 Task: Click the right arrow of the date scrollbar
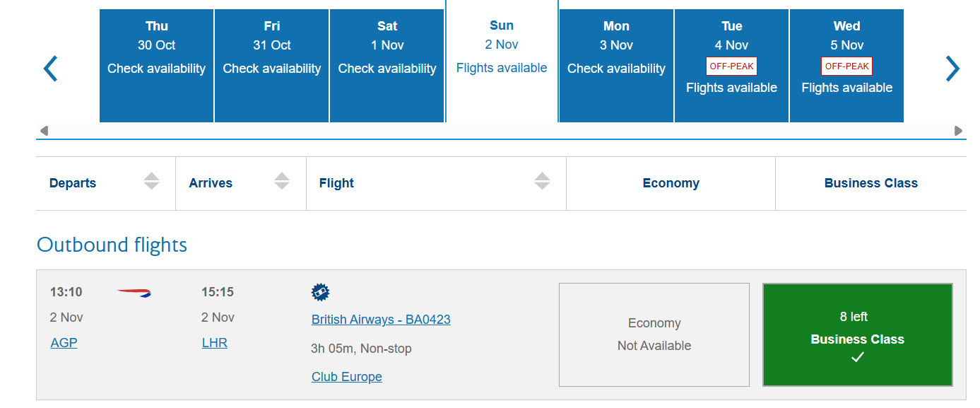[x=960, y=130]
